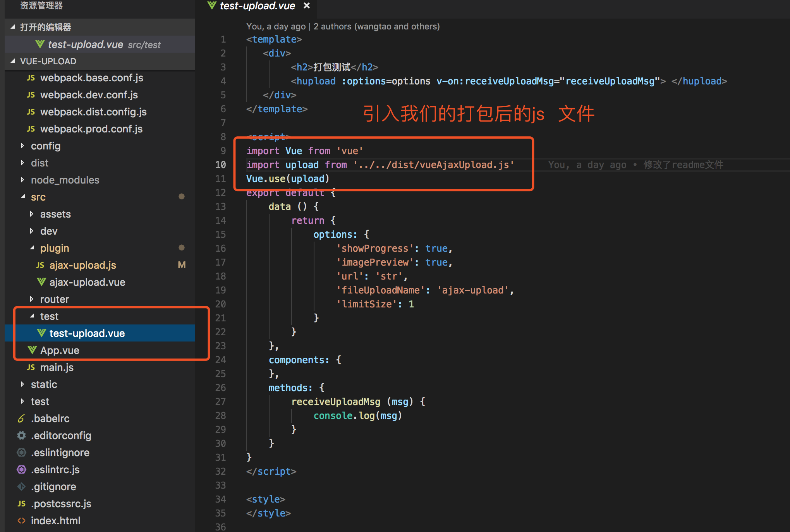Click the git icon beside .gitignore
This screenshot has height=532, width=790.
point(21,487)
